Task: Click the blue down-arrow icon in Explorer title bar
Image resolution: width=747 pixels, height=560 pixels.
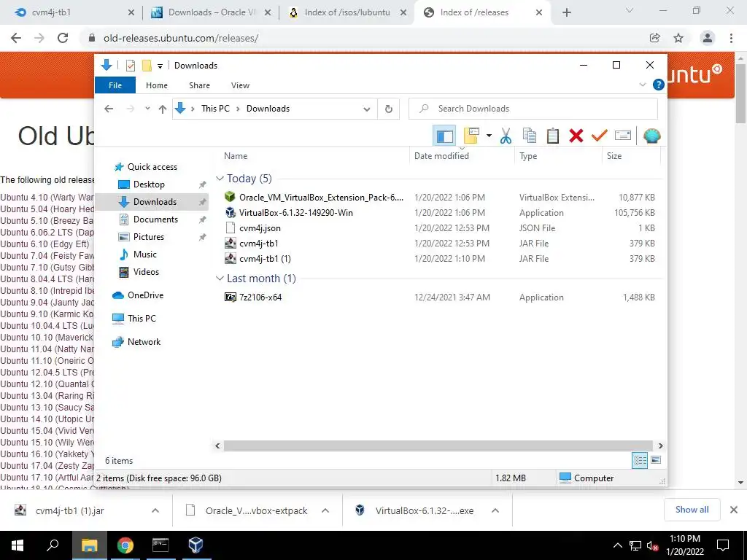Action: (x=107, y=65)
